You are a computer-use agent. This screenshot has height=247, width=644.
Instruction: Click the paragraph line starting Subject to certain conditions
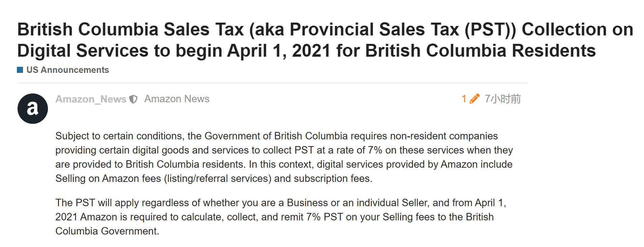[277, 136]
